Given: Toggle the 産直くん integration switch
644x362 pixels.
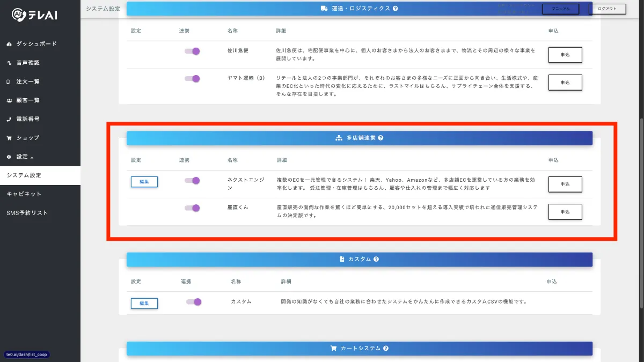Looking at the screenshot, I should click(x=192, y=208).
